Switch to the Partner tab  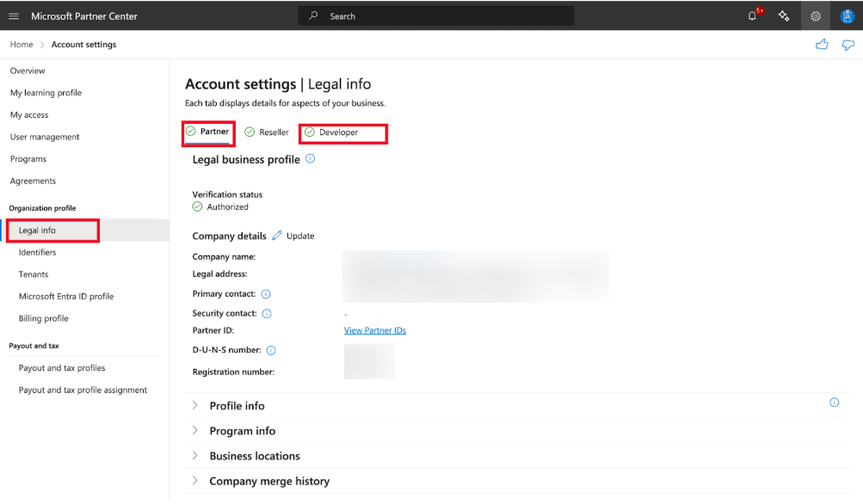coord(207,132)
